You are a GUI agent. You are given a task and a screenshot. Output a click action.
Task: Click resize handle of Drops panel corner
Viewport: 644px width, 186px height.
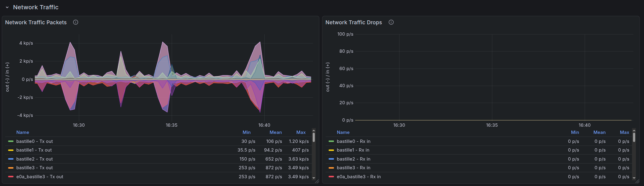(637, 181)
